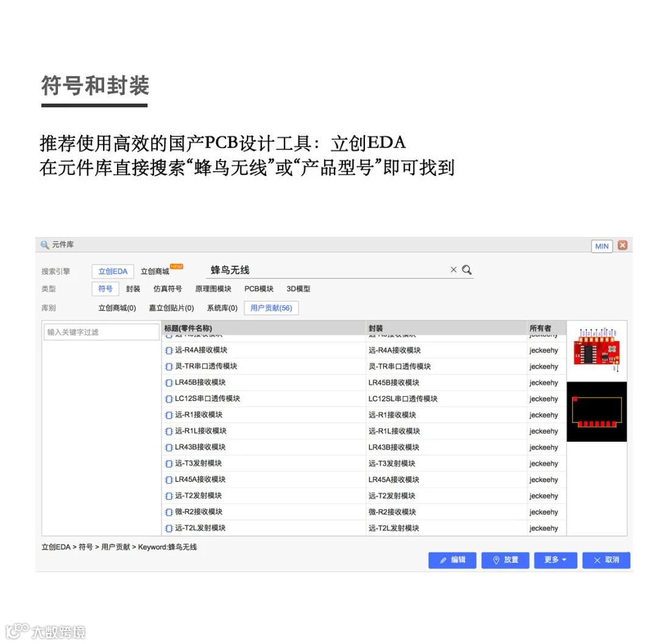Click symbol icon of 远-R1L接收模块 row
The image size is (658, 644).
click(x=169, y=431)
